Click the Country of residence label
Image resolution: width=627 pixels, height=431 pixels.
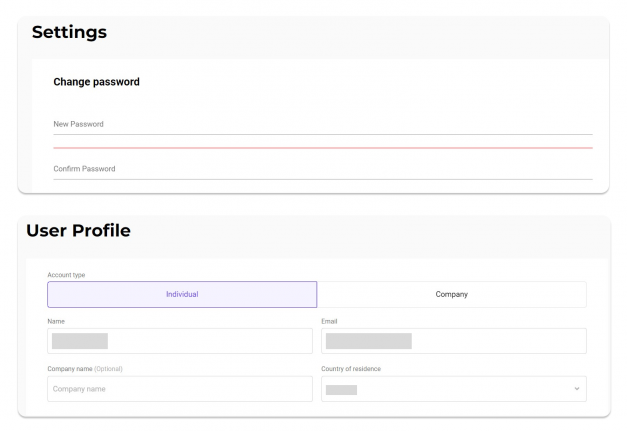tap(351, 369)
